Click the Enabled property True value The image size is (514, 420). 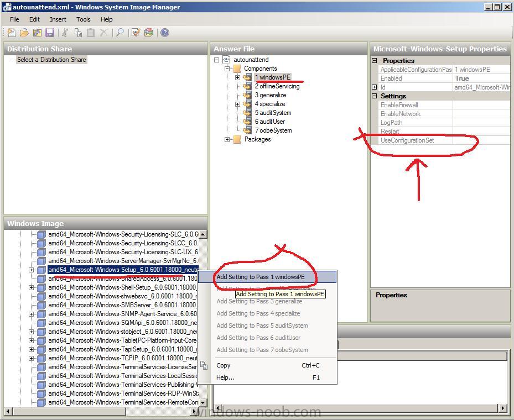[x=481, y=78]
